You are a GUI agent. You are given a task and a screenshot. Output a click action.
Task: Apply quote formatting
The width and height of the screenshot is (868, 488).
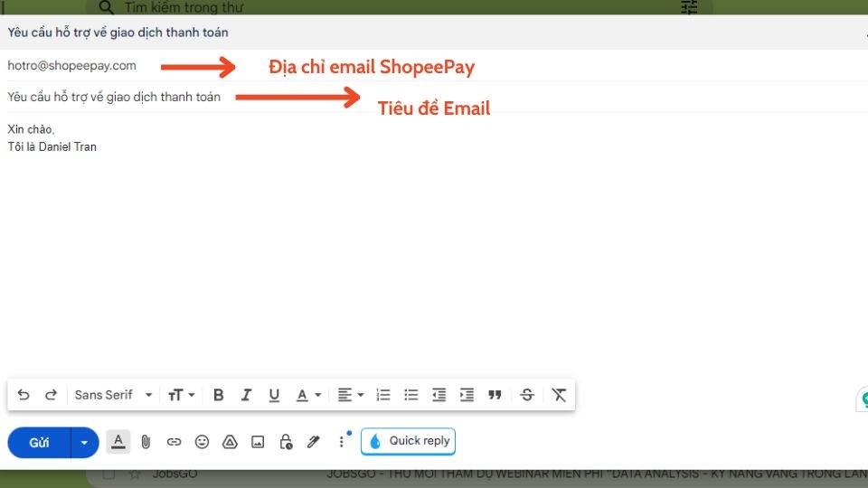495,395
